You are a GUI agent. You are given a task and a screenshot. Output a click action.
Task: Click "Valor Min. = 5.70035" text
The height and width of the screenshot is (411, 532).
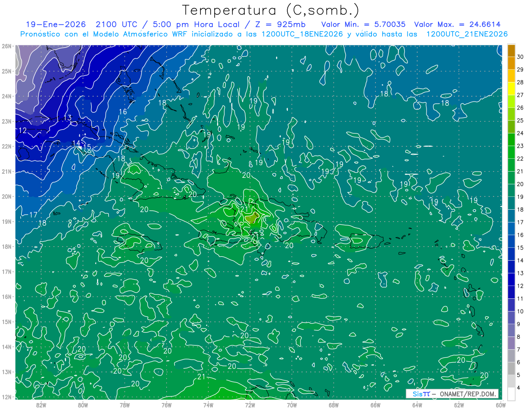(364, 24)
